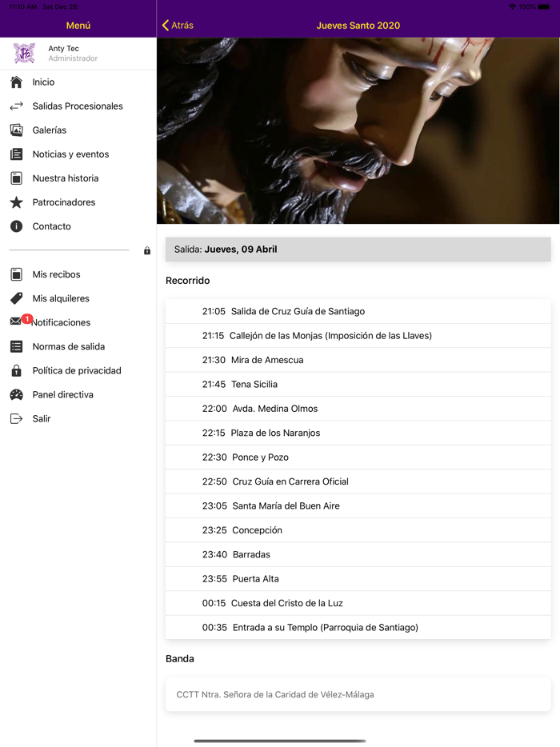The height and width of the screenshot is (747, 560).
Task: Click the small padlock beside the divider
Action: pyautogui.click(x=147, y=250)
